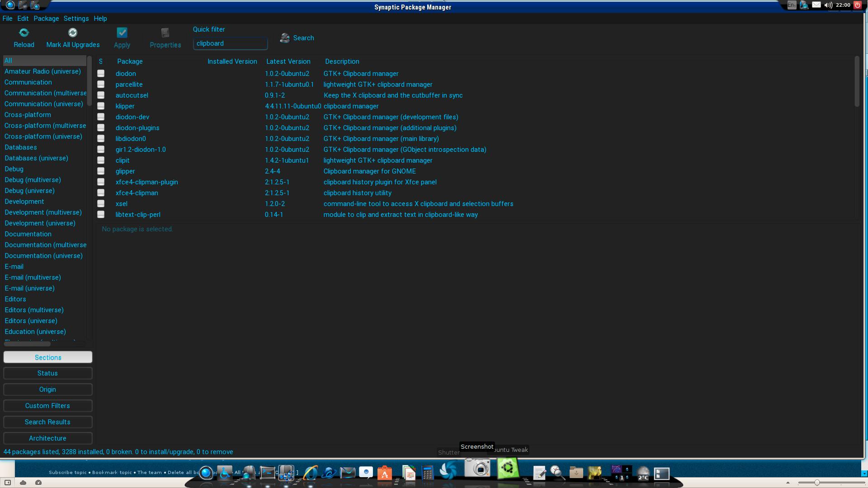Open the Package menu

(x=45, y=18)
